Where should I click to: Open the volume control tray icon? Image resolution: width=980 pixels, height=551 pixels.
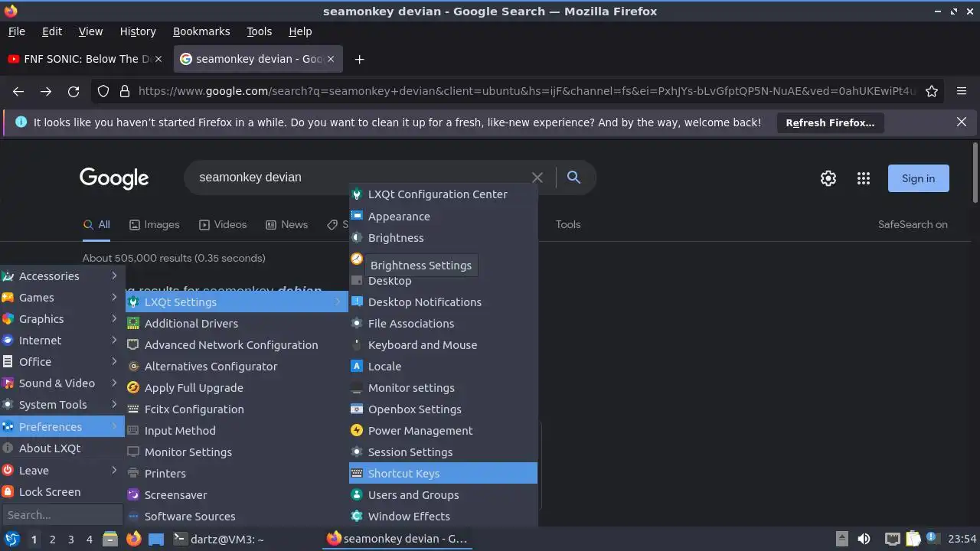(864, 539)
